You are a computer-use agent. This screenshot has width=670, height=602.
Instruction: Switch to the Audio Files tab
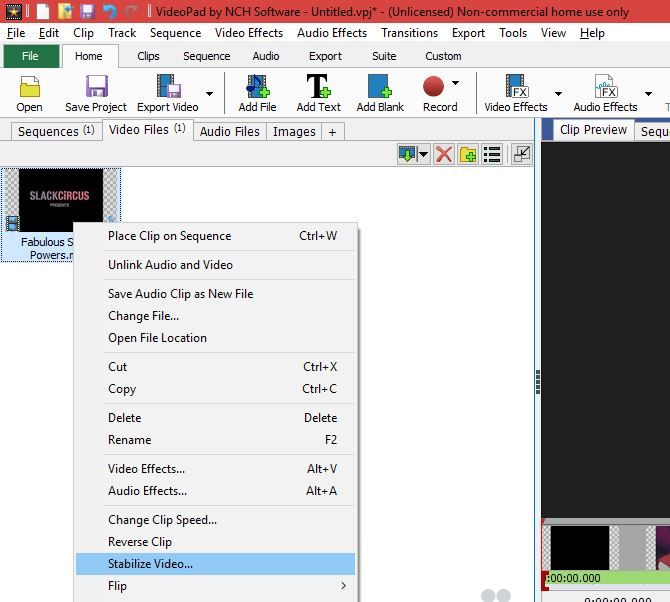(229, 131)
